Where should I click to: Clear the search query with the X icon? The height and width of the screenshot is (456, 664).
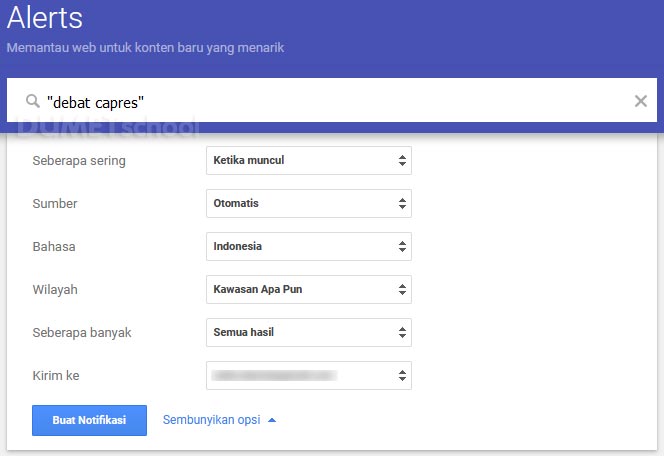pyautogui.click(x=641, y=101)
